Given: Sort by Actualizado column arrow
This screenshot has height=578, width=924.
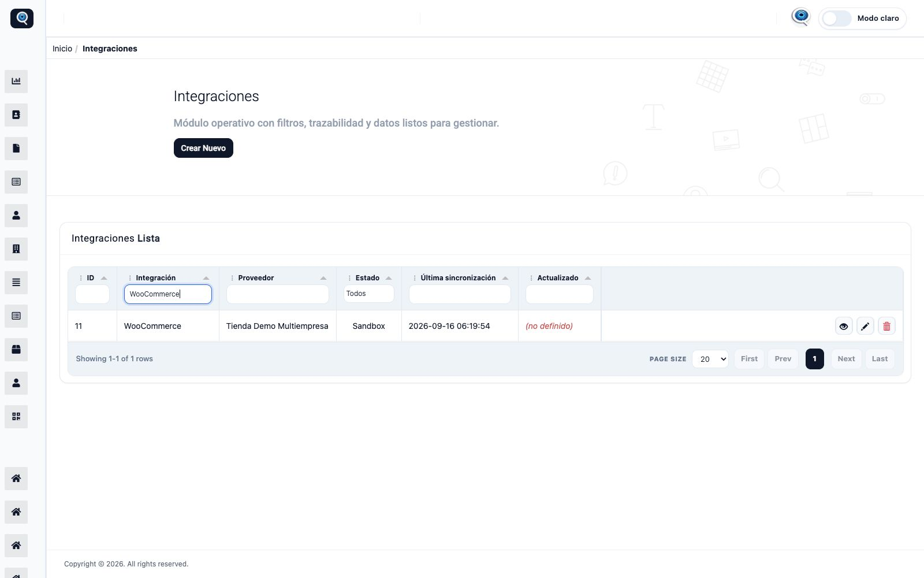Looking at the screenshot, I should 588,278.
